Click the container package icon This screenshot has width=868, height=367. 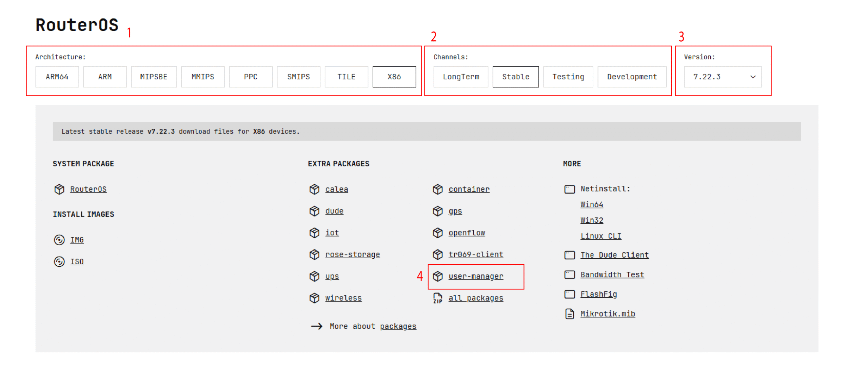click(438, 189)
